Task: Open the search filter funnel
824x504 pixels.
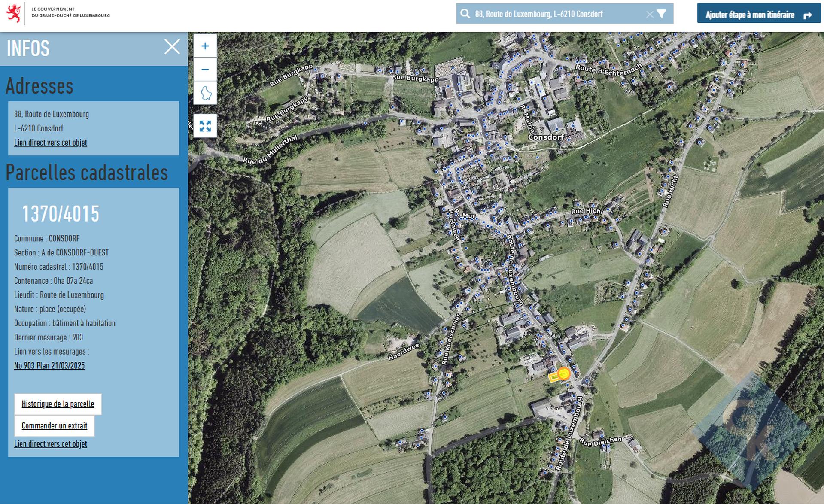Action: (x=662, y=14)
